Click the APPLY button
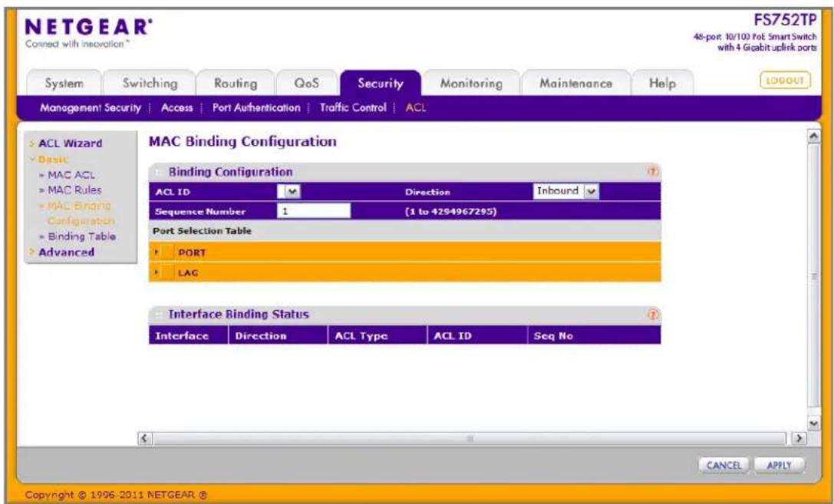This screenshot has width=834, height=504. click(780, 465)
